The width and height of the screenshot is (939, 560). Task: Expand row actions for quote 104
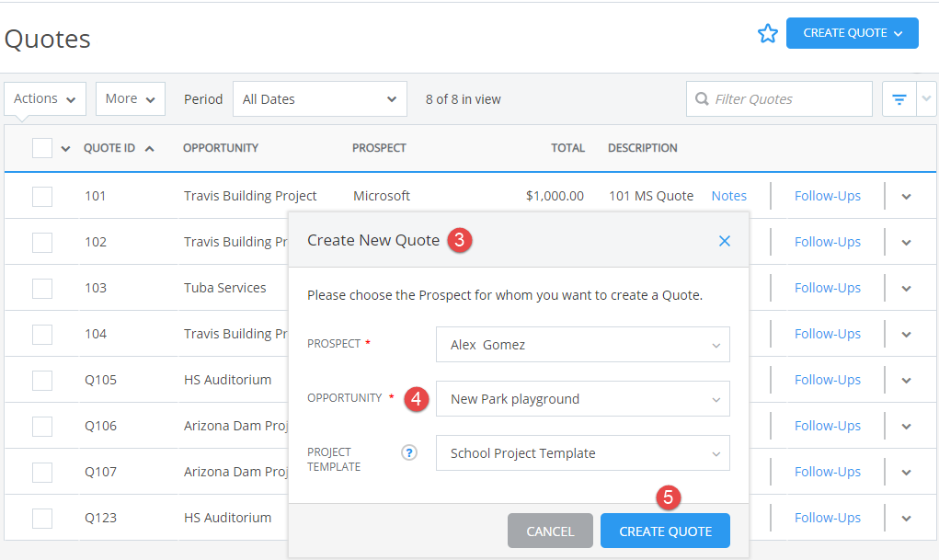coord(906,334)
